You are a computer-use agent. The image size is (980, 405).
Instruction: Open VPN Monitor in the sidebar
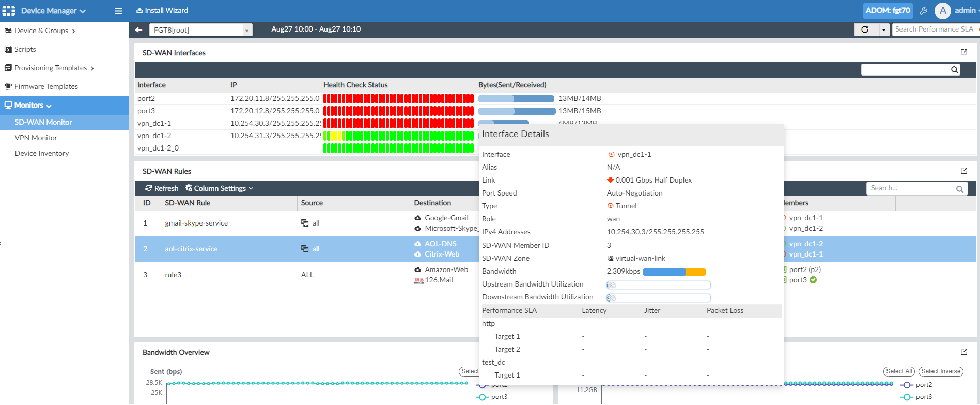(36, 138)
